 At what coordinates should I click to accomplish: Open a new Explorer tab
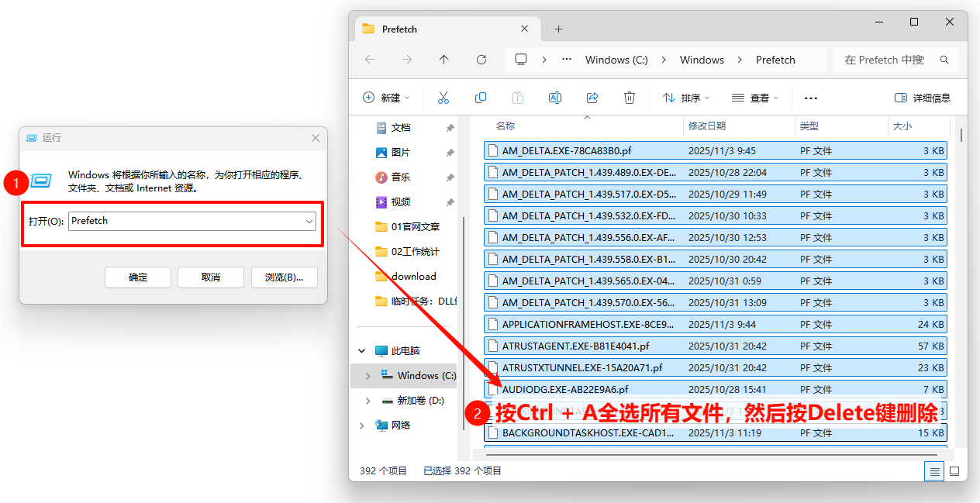[558, 29]
